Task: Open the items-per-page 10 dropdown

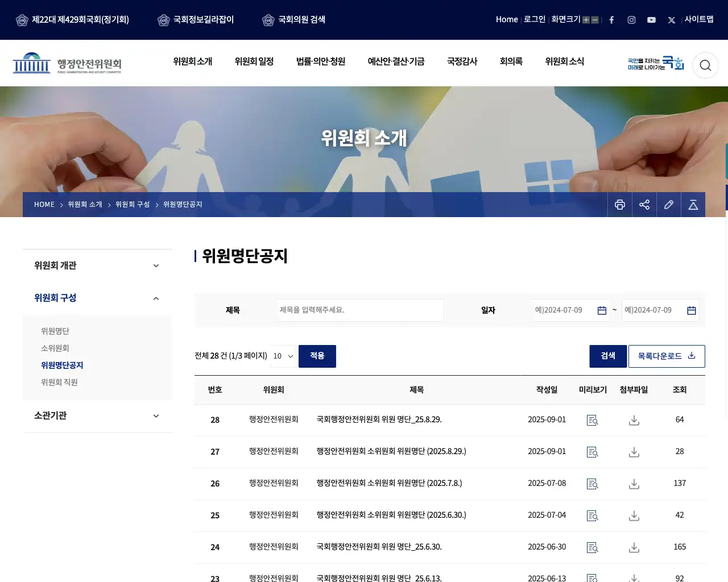Action: [283, 356]
